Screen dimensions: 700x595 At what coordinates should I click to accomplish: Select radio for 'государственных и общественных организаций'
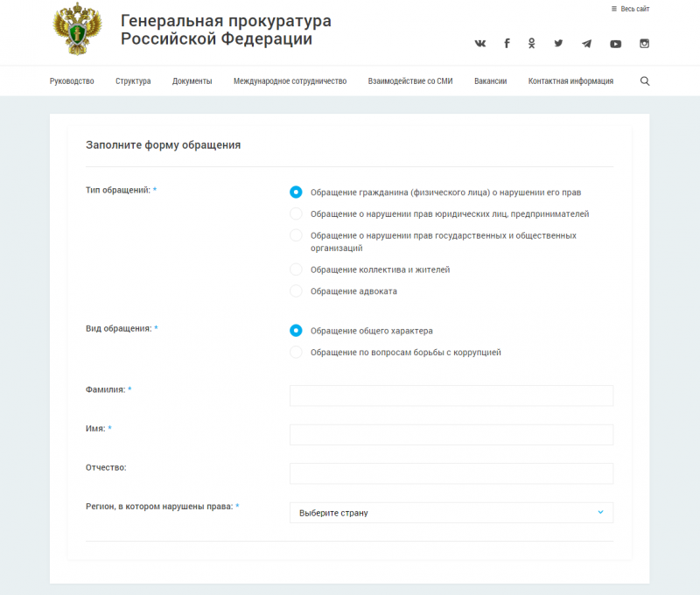(296, 234)
